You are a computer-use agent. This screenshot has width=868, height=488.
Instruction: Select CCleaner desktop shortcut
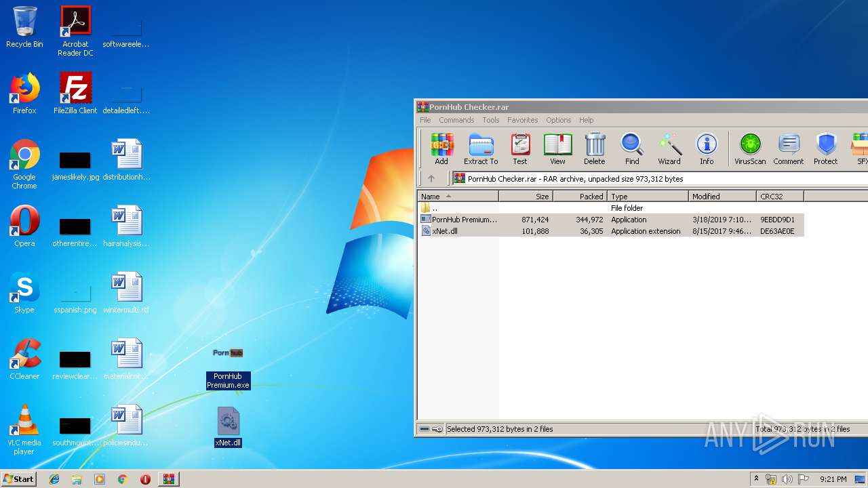click(x=24, y=359)
